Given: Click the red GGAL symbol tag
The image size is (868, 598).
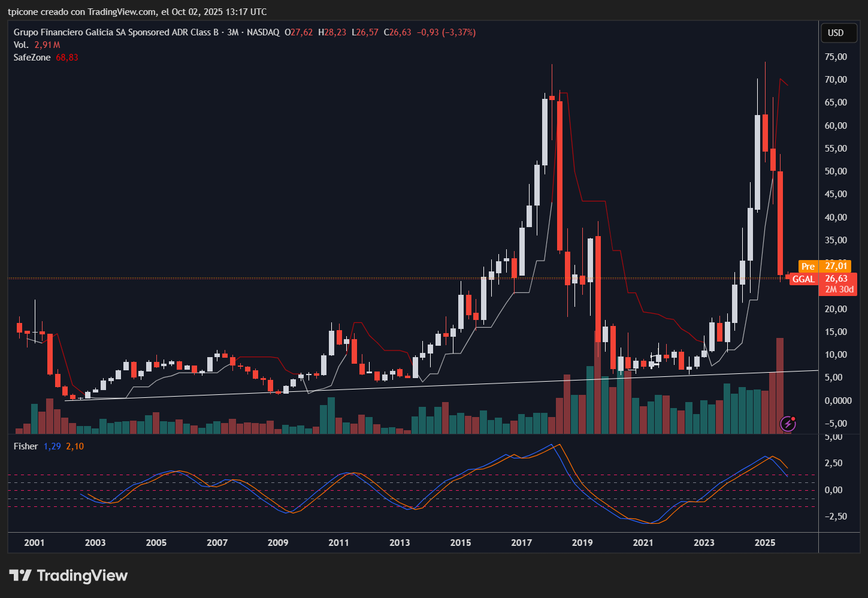Looking at the screenshot, I should [803, 279].
